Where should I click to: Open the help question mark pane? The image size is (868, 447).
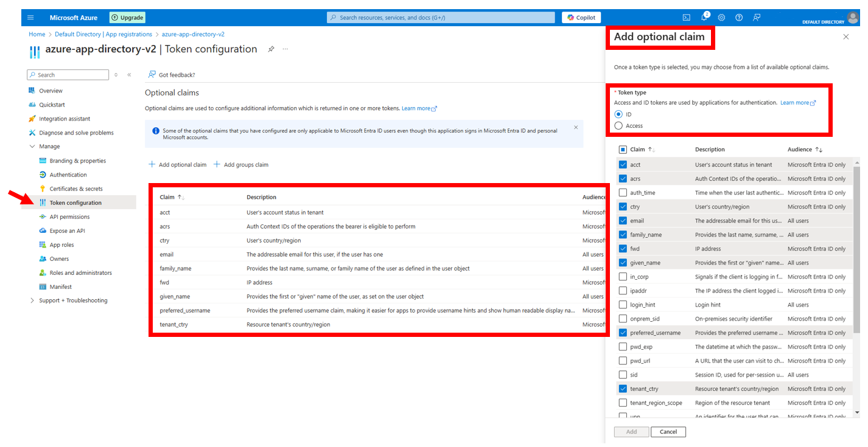[x=738, y=17]
